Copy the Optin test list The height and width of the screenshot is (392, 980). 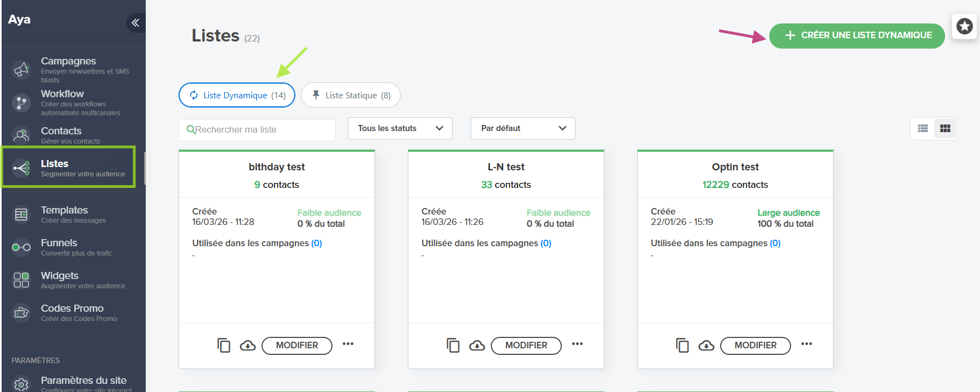point(682,345)
